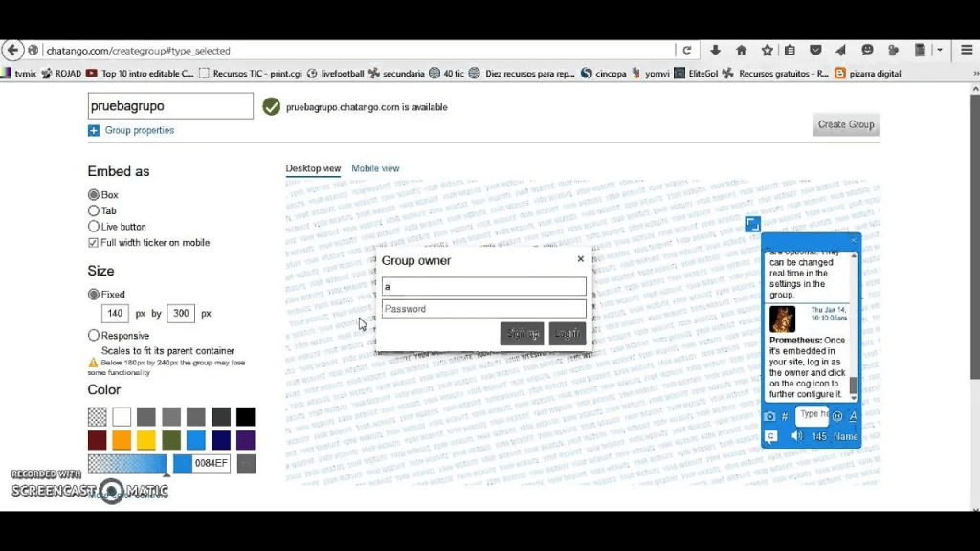Reload the page with the refresh icon
The image size is (980, 551).
(687, 51)
